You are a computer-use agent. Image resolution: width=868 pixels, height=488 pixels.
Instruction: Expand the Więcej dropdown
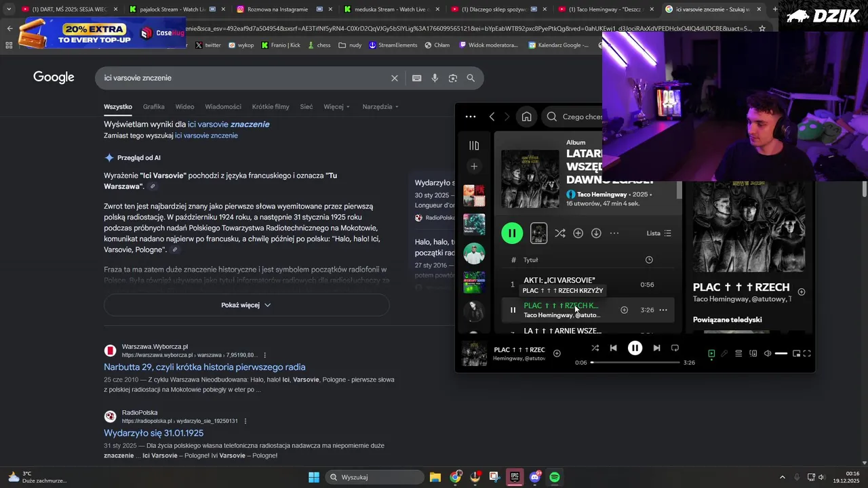(337, 106)
